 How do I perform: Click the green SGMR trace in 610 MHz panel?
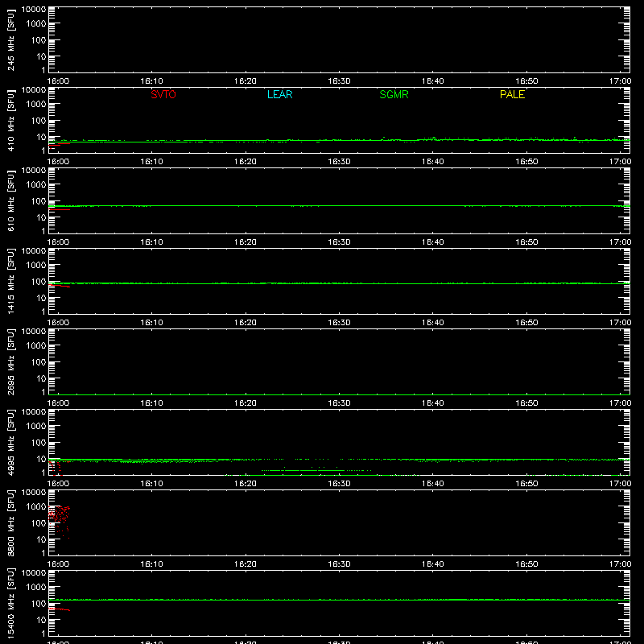339,206
